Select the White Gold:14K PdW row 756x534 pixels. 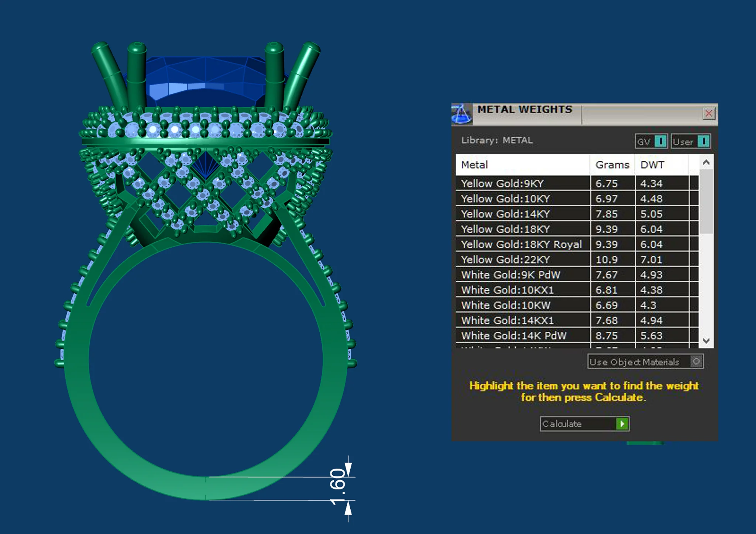click(577, 335)
